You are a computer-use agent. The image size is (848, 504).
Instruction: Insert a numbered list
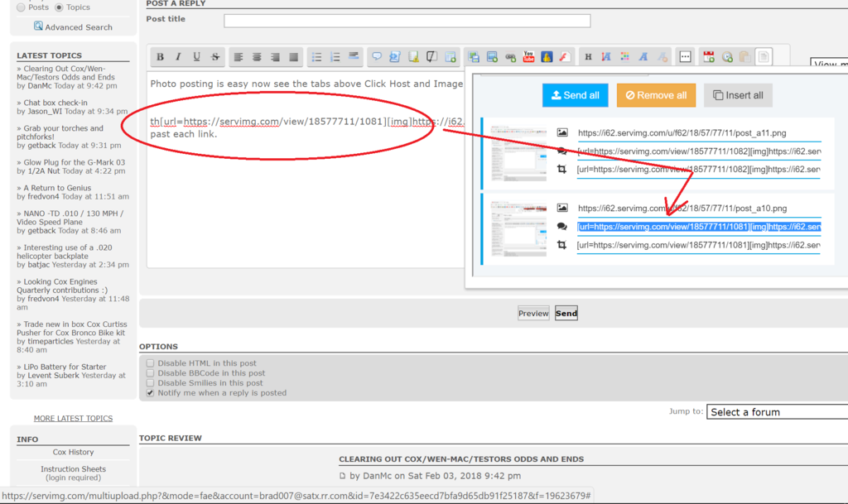click(335, 57)
